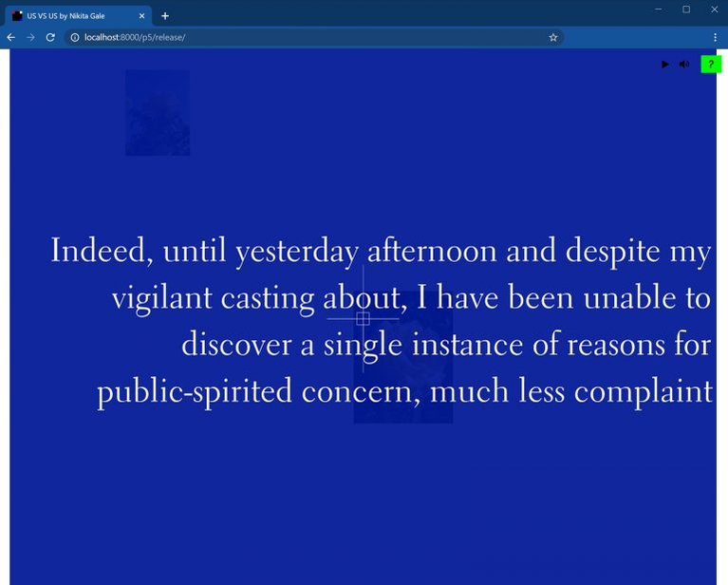728x585 pixels.
Task: Reload the page with the refresh icon
Action: 50,37
